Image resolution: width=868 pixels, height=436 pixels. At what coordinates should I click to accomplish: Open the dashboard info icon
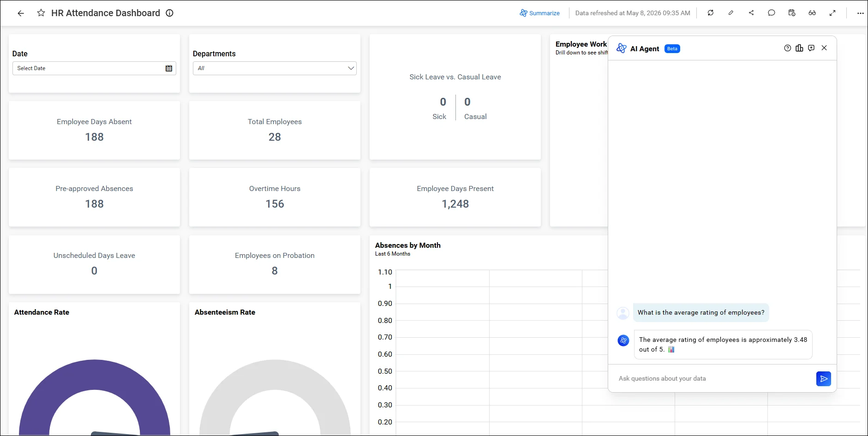click(170, 13)
